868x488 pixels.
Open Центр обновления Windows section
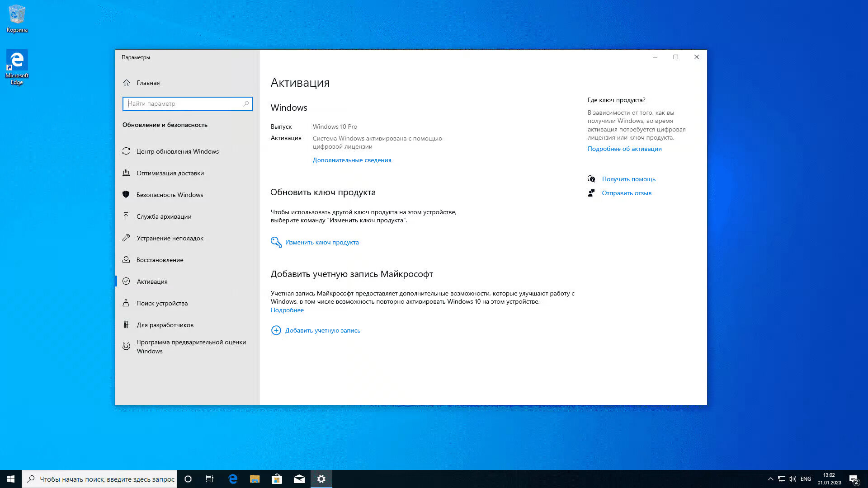tap(177, 151)
